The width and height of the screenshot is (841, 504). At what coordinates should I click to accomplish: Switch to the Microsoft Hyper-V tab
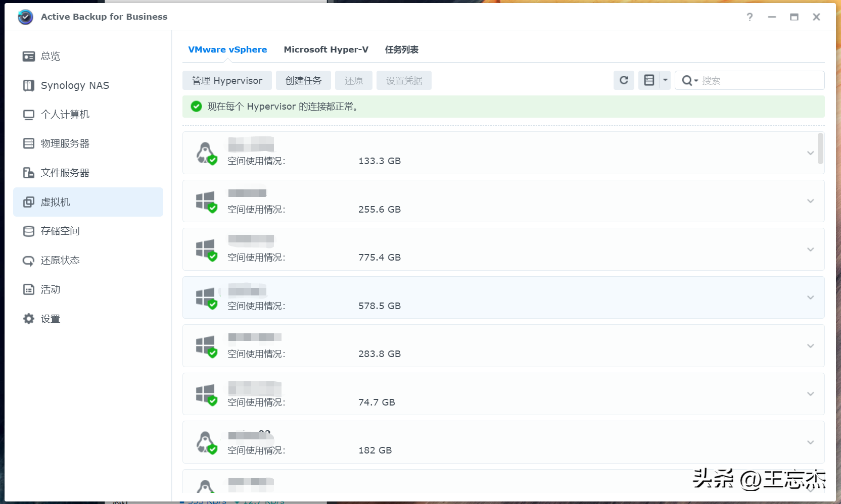tap(326, 49)
